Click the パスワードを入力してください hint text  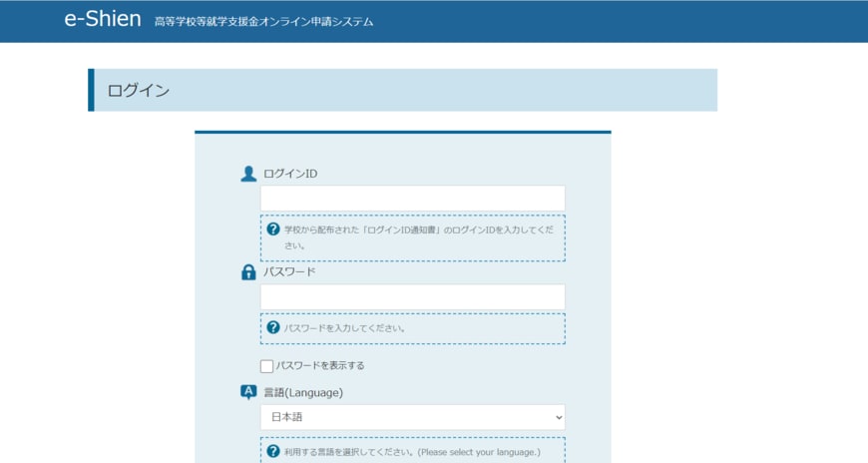click(345, 328)
